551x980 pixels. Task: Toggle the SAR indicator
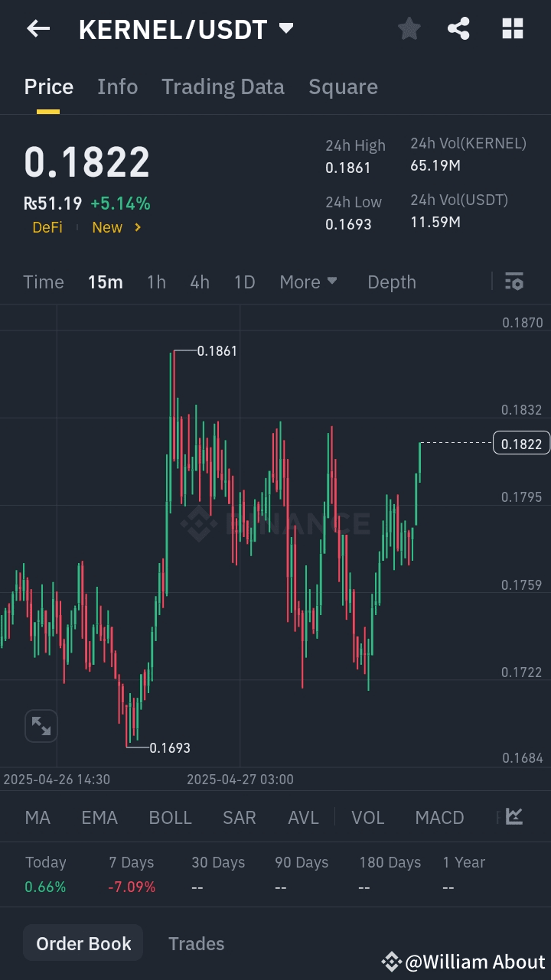coord(239,818)
